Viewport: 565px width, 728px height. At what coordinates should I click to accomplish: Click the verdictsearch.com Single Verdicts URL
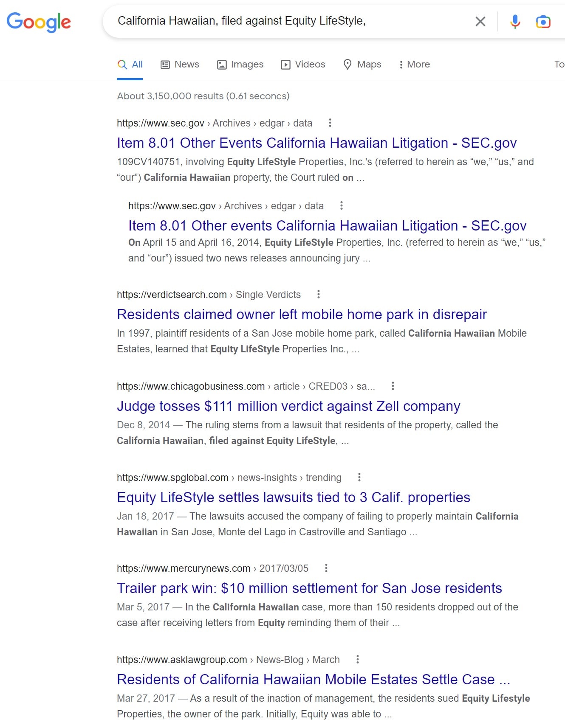209,295
